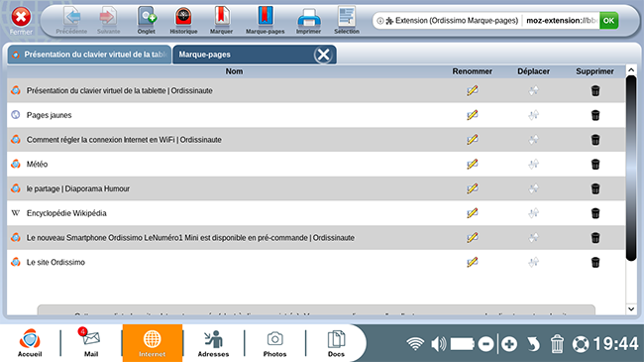Rename the Comment régler la connexion bookmark

pos(473,140)
